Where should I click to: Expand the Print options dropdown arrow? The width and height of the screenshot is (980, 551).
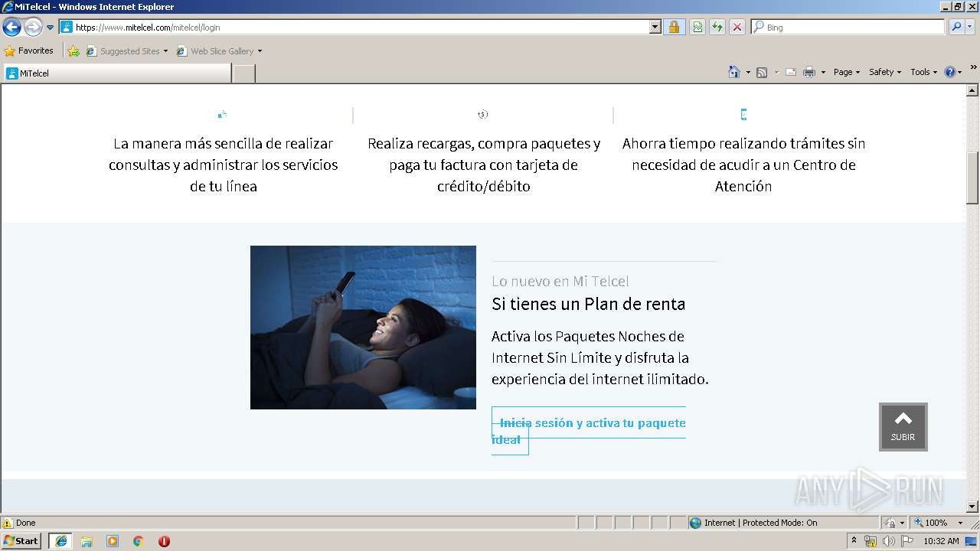click(823, 72)
